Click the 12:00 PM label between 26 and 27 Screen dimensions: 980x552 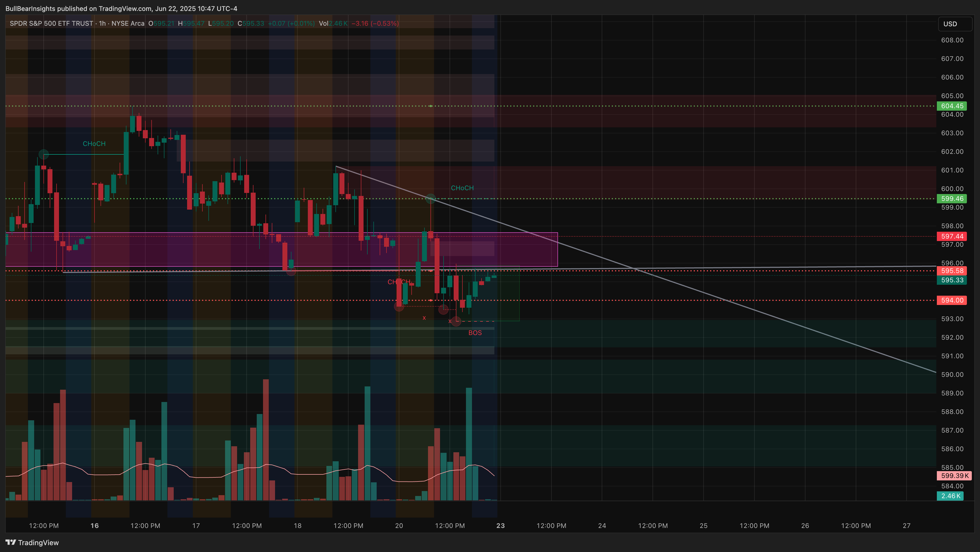coord(856,526)
